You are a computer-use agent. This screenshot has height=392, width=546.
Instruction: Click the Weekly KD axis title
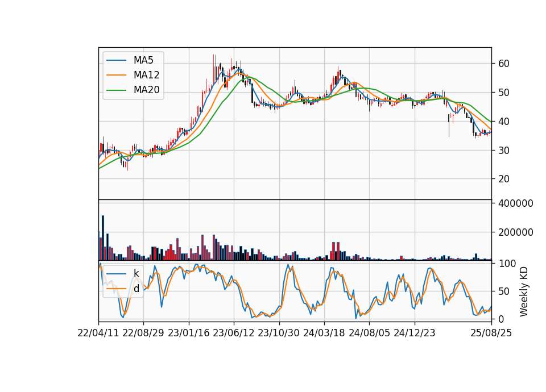pos(524,292)
